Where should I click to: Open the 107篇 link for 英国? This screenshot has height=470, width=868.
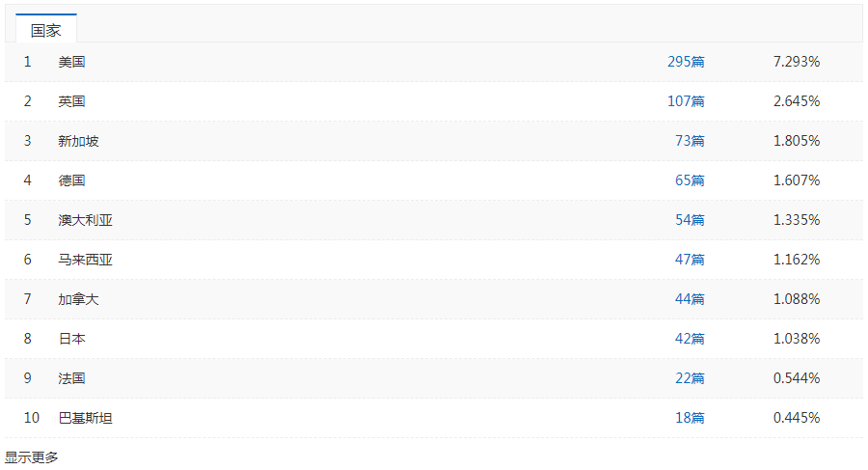click(x=686, y=101)
